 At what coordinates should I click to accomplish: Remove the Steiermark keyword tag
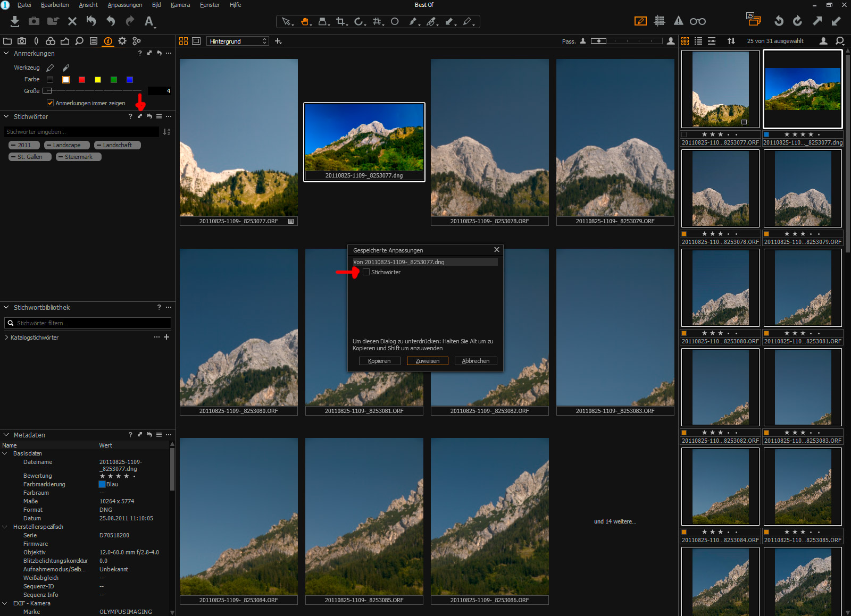coord(61,157)
